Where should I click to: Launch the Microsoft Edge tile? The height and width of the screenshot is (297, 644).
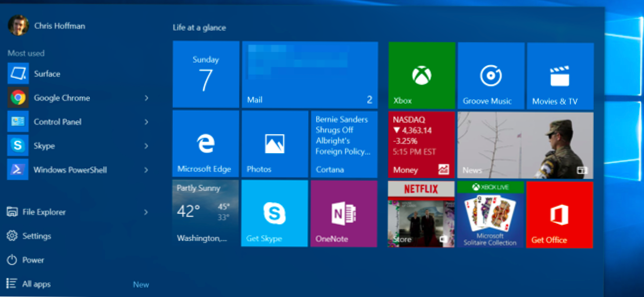click(205, 144)
